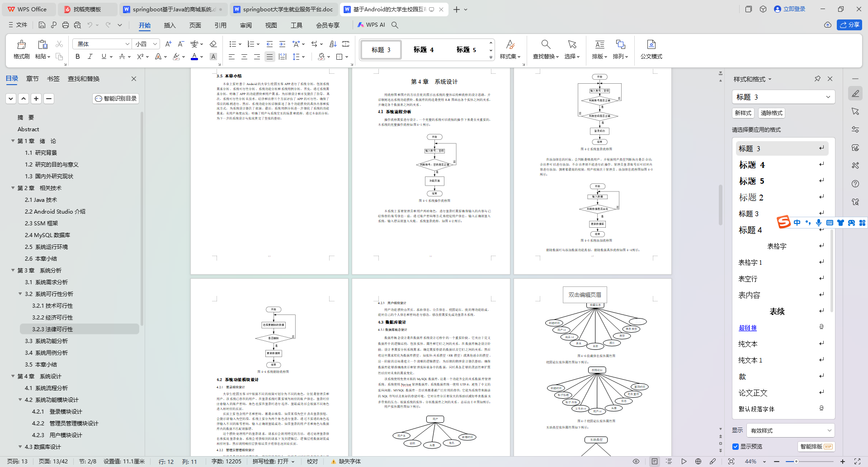Collapse 第 2 章 相关技术 outline node
Image resolution: width=868 pixels, height=467 pixels.
pyautogui.click(x=13, y=188)
